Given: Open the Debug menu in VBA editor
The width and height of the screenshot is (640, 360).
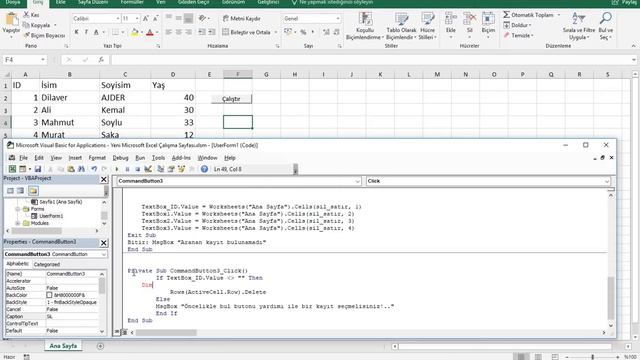Looking at the screenshot, I should tap(120, 158).
